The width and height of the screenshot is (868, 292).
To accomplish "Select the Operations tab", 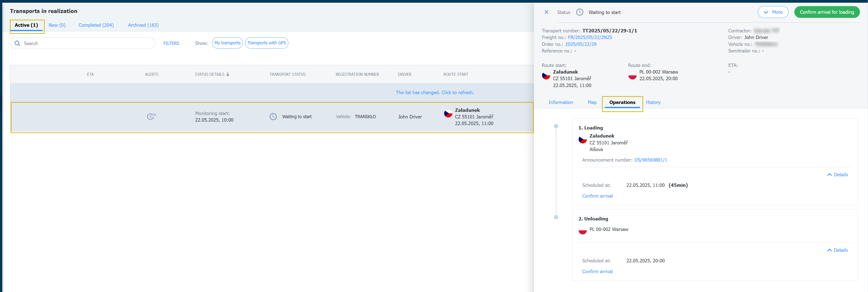I will (622, 102).
